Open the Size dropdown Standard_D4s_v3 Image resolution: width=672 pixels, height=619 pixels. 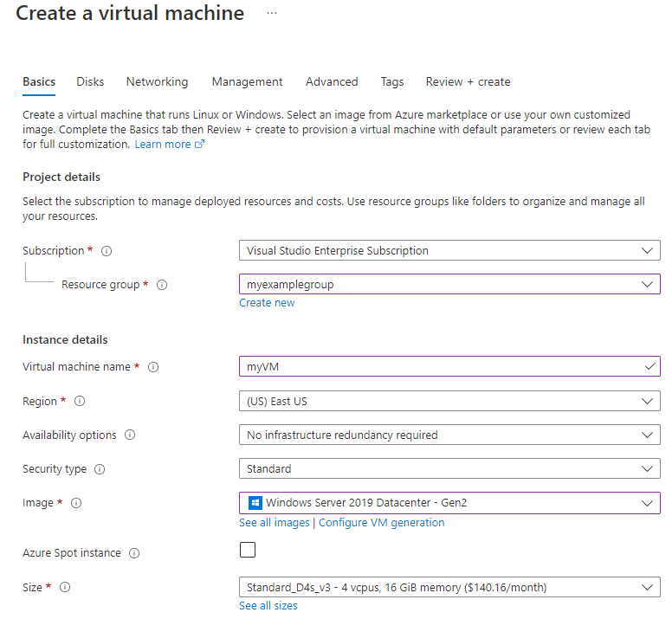(449, 587)
